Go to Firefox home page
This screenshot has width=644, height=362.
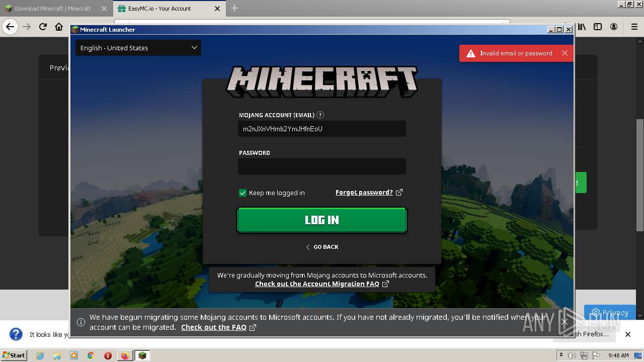click(x=59, y=27)
